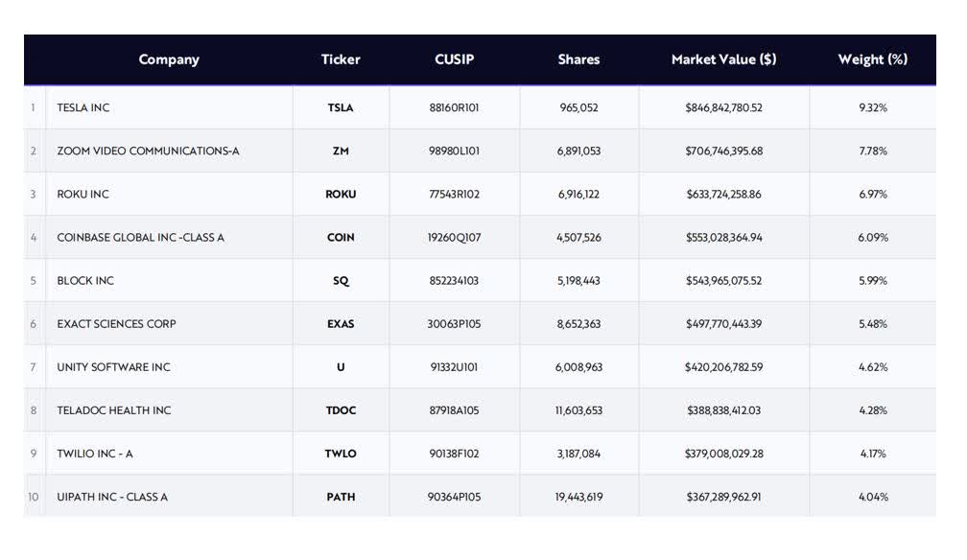Select market value $706,746,395.68
Viewport: 967px width, 560px height.
click(x=723, y=152)
